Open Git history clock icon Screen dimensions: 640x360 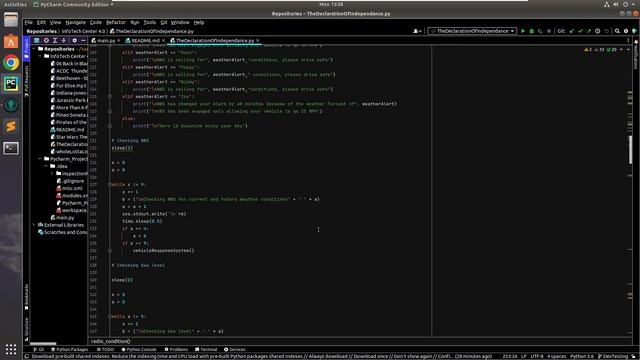tap(598, 31)
